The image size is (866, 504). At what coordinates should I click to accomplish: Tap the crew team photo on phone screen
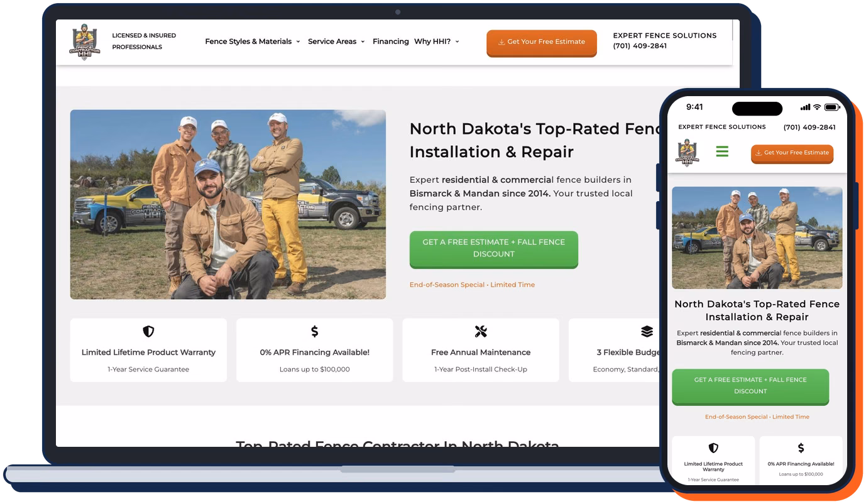coord(757,238)
